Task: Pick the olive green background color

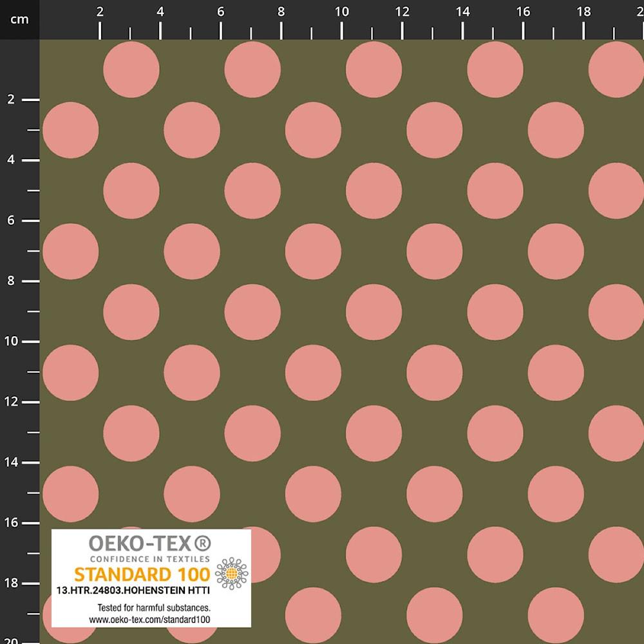Action: coord(71,70)
